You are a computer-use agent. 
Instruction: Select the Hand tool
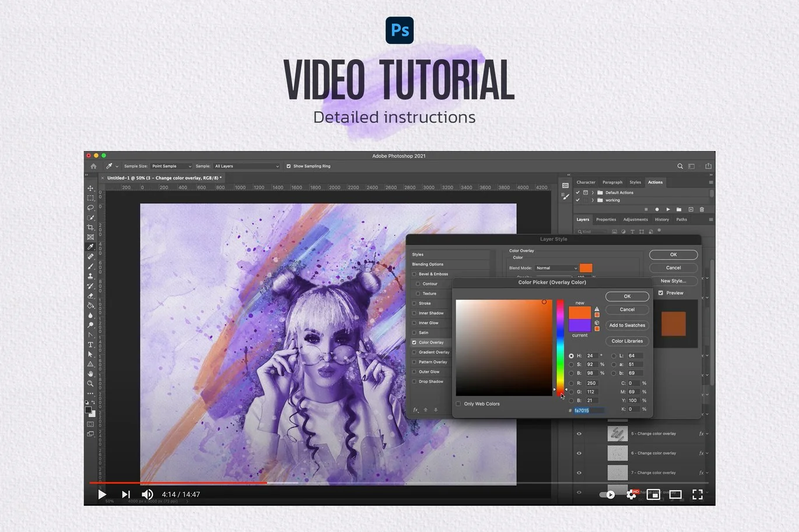tap(90, 374)
